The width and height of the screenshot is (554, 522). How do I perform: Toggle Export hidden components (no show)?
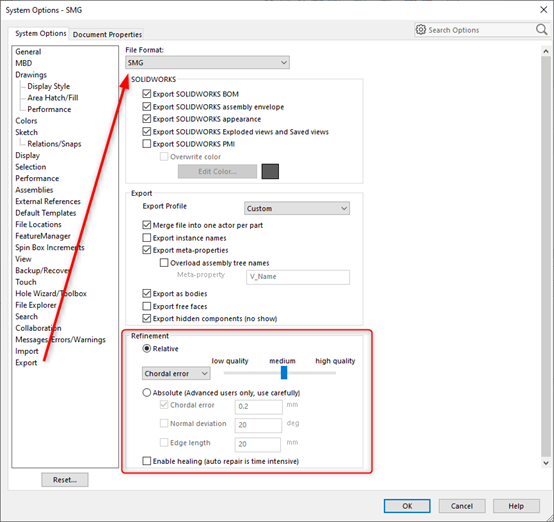(x=147, y=318)
